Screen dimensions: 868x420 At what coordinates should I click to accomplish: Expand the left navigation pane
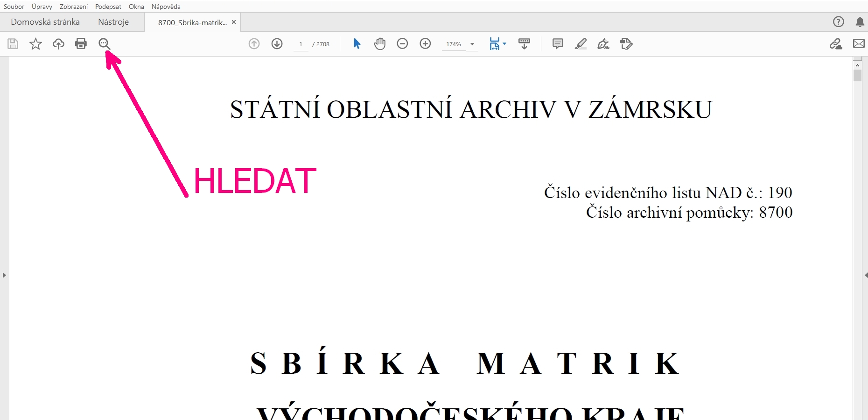coord(4,275)
